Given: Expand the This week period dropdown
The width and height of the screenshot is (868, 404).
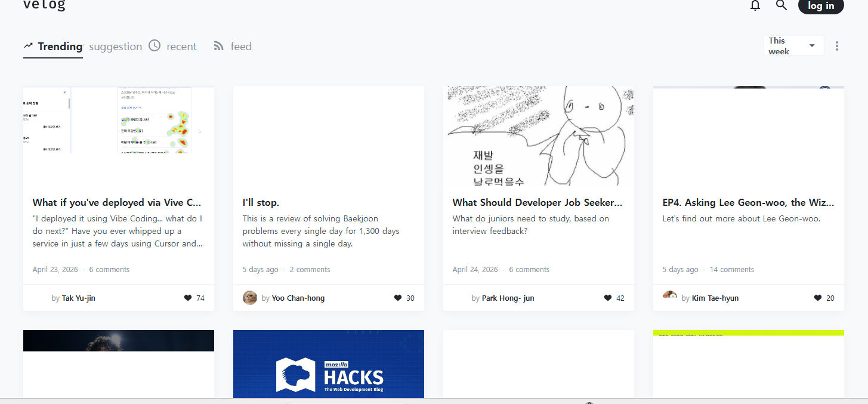Looking at the screenshot, I should (793, 46).
